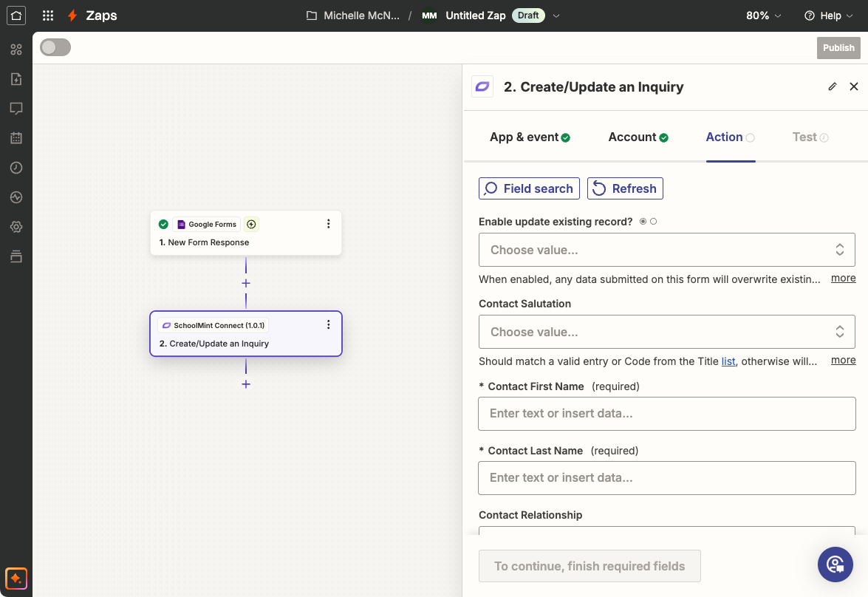Click the Publish button
Screen dimensions: 868x597
click(838, 47)
